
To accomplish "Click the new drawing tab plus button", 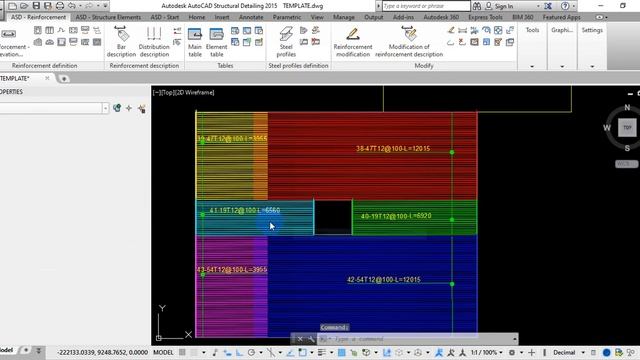I will tap(64, 78).
